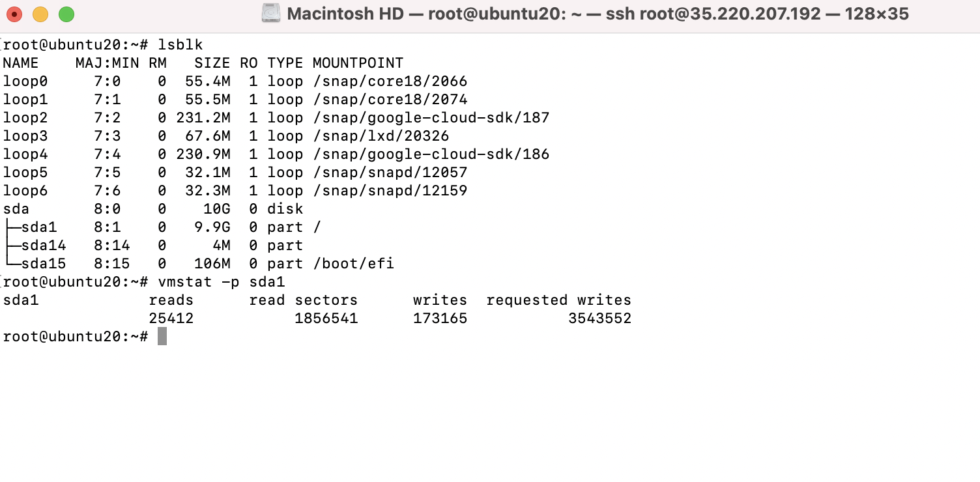Click the sda disk row name
This screenshot has height=482, width=980.
click(16, 209)
